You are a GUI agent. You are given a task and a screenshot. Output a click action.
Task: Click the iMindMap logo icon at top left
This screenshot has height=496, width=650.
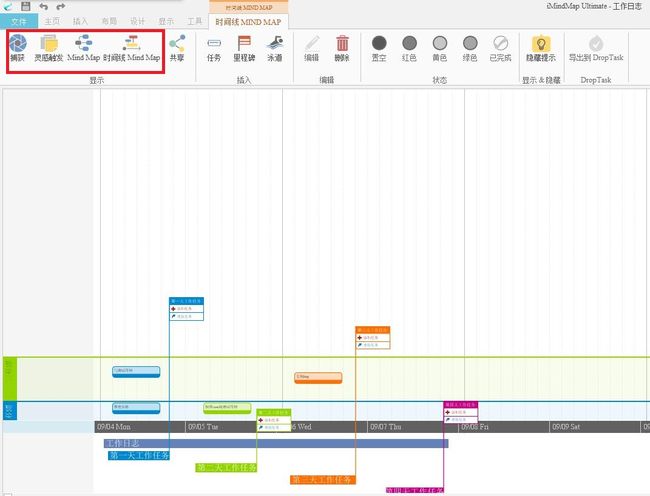[8, 6]
